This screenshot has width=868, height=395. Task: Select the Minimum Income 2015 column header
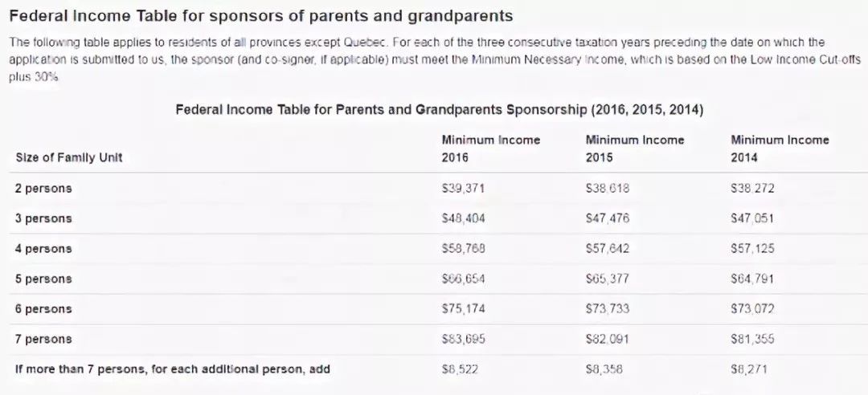pyautogui.click(x=635, y=149)
